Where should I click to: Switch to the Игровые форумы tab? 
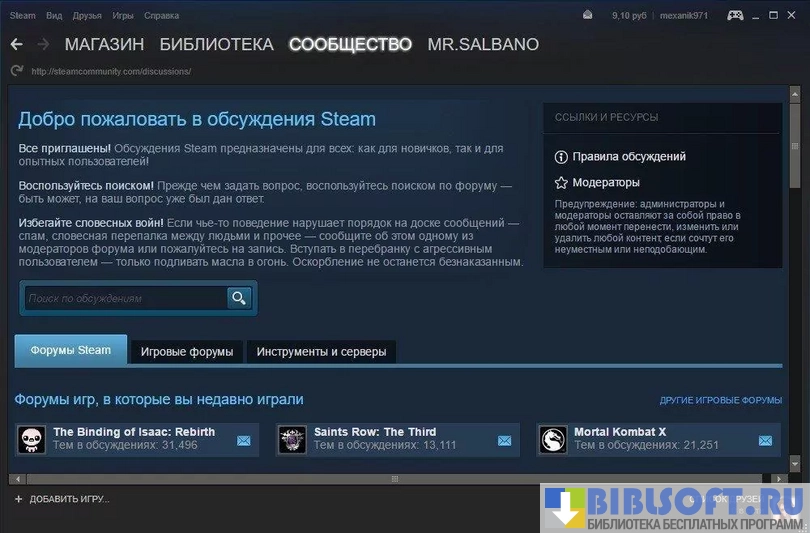pos(187,351)
